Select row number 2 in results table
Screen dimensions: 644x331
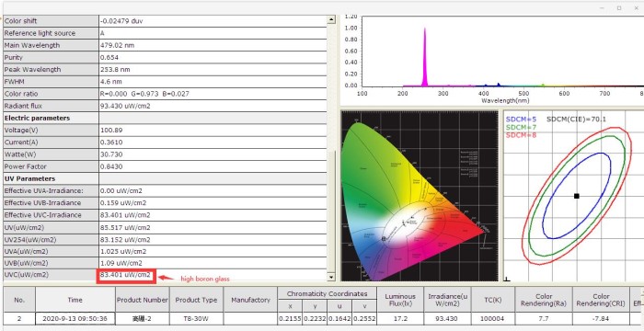(19, 319)
